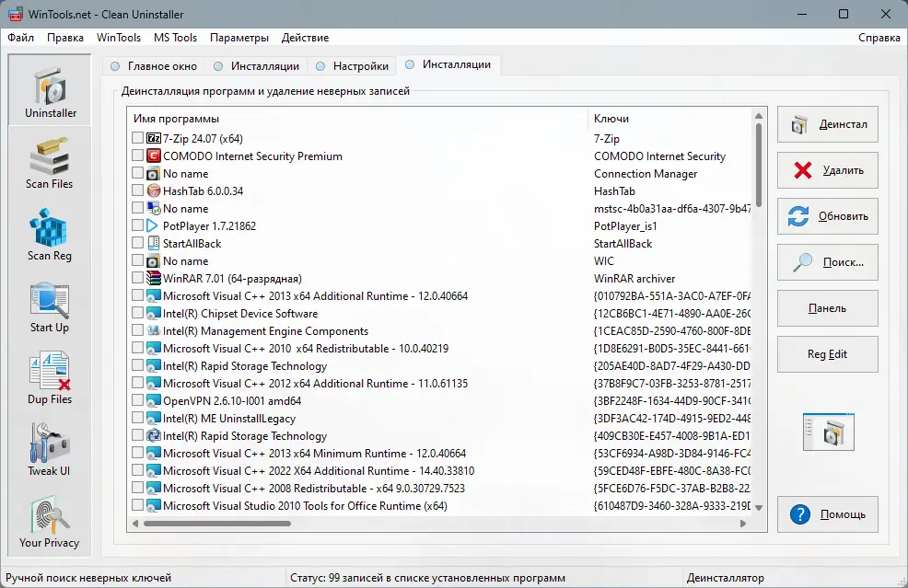
Task: Check the COMODO Internet Security Premium checkbox
Action: click(x=137, y=156)
